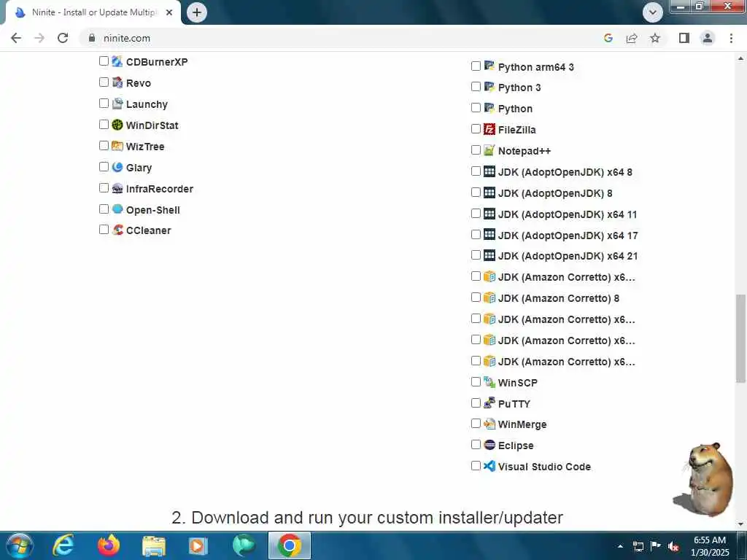The image size is (747, 560).
Task: Open the Windows Start menu
Action: pos(19,545)
